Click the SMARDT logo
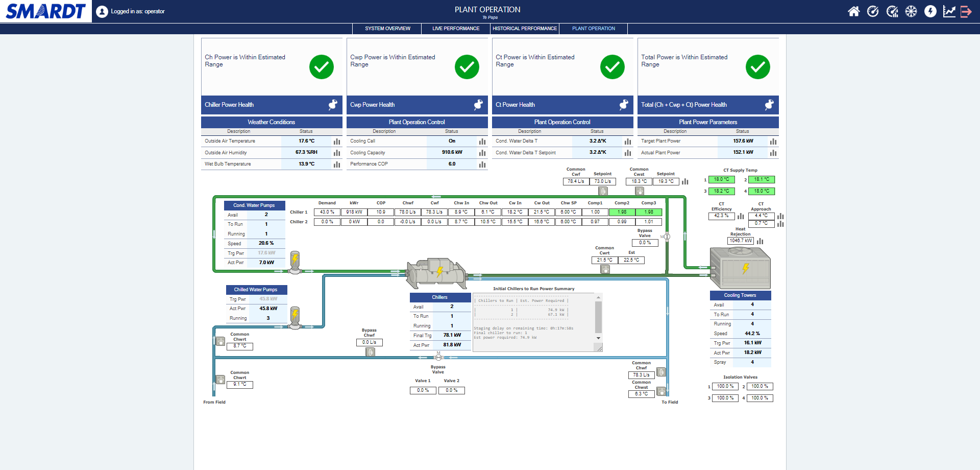This screenshot has height=470, width=980. (46, 11)
